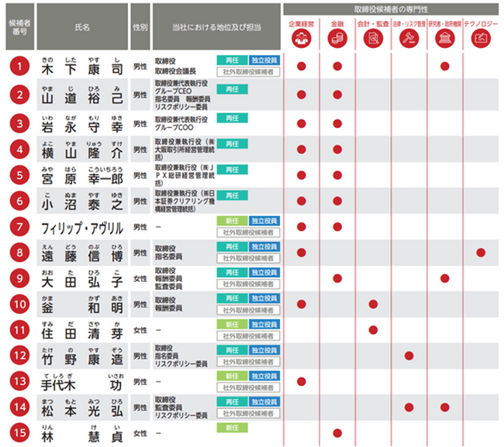The height and width of the screenshot is (447, 504).
Task: Click 金融 dot in 林慧貞 row
Action: pyautogui.click(x=337, y=433)
